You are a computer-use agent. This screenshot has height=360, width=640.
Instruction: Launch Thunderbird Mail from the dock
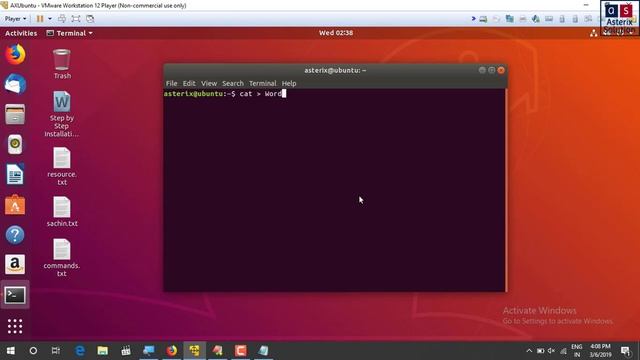pyautogui.click(x=15, y=84)
